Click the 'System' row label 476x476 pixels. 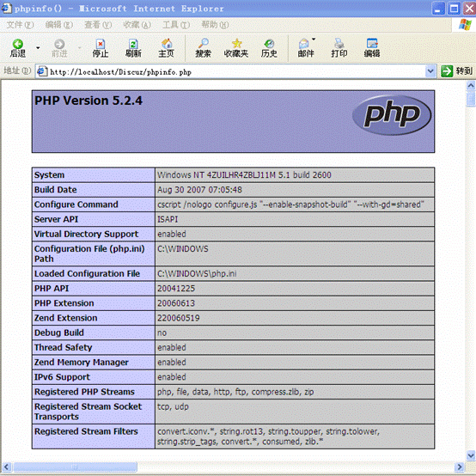[49, 175]
